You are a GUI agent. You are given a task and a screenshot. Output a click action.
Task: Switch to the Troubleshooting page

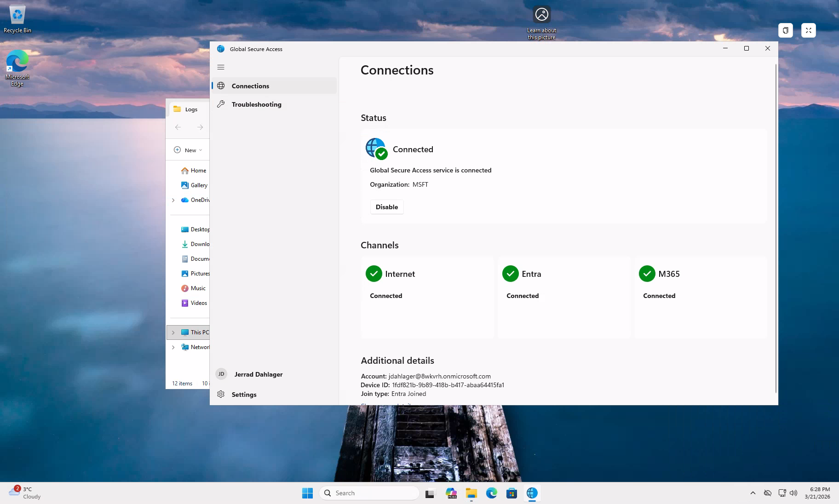256,104
